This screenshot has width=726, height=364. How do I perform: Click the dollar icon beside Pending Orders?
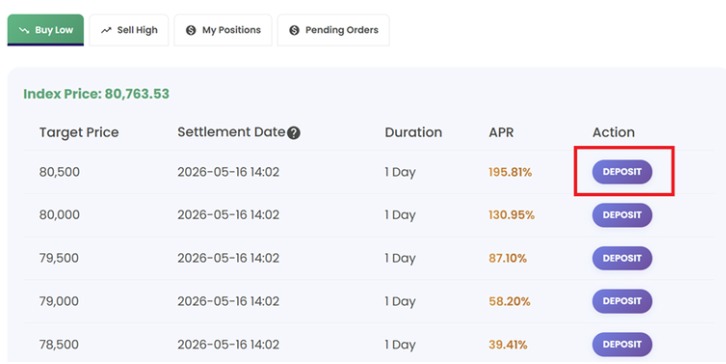[x=294, y=31]
